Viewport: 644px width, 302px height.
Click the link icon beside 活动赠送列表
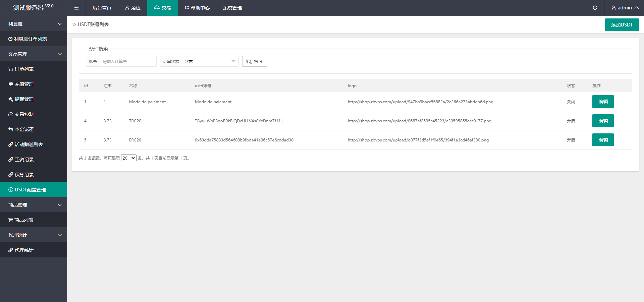coord(11,144)
